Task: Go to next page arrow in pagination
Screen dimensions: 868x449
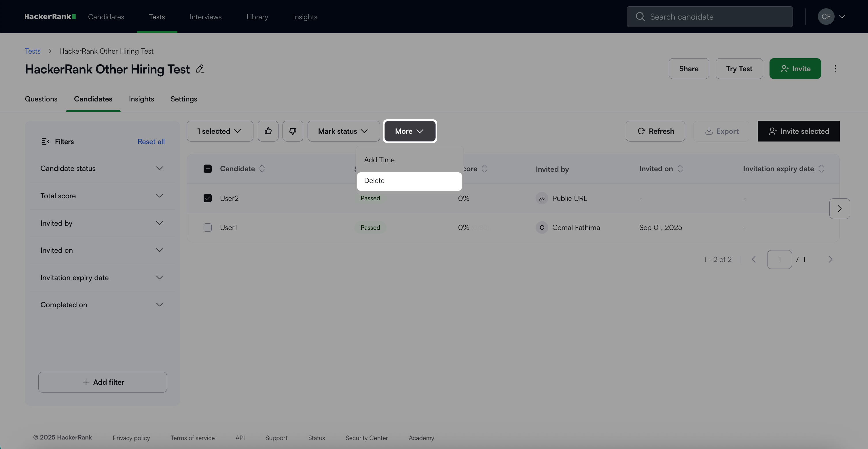Action: coord(830,259)
